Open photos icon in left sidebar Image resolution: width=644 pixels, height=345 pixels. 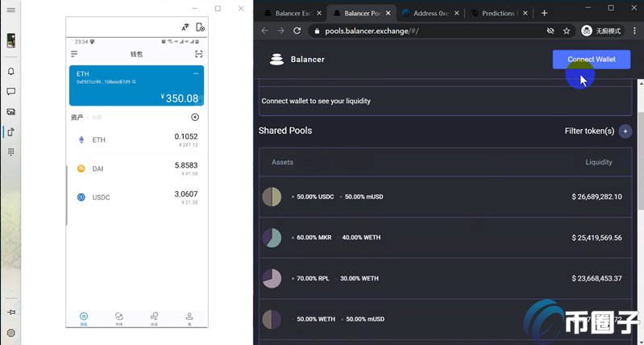pos(11,112)
